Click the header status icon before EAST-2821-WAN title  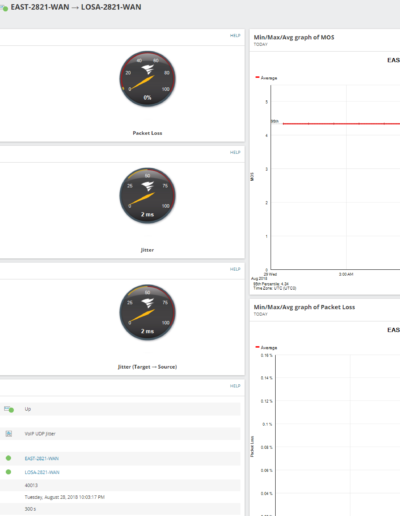tap(4, 8)
